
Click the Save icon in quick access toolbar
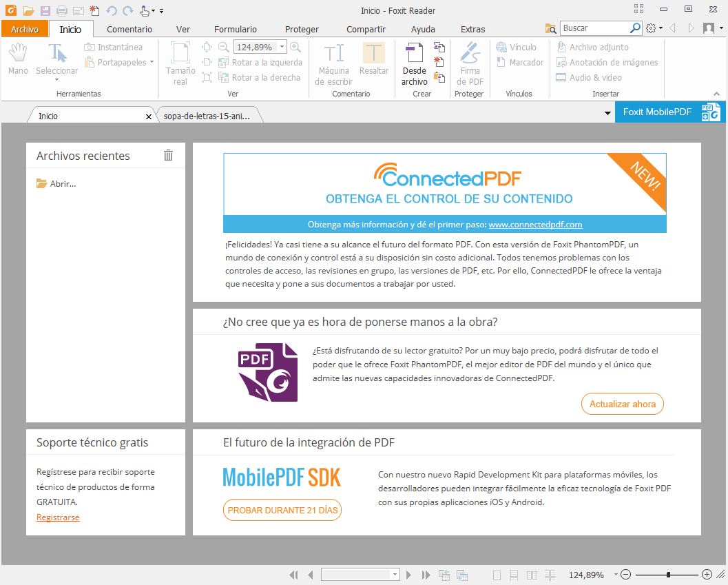[x=45, y=10]
